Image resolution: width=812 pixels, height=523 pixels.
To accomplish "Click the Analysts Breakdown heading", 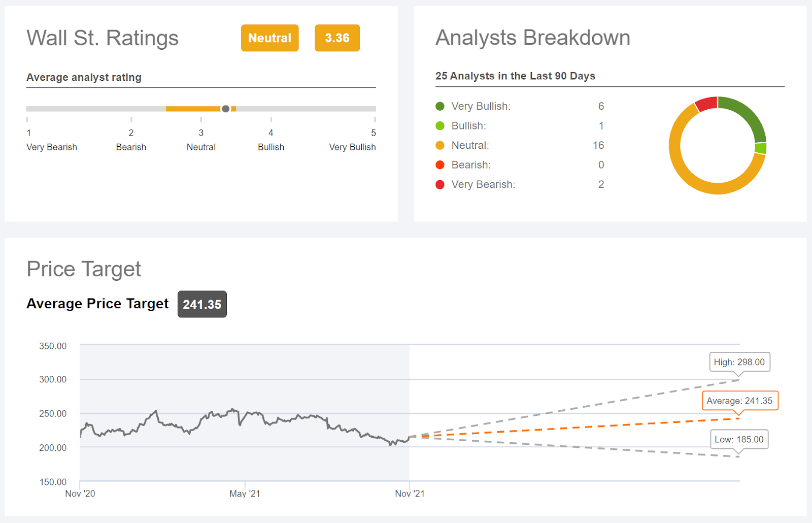I will coord(532,38).
